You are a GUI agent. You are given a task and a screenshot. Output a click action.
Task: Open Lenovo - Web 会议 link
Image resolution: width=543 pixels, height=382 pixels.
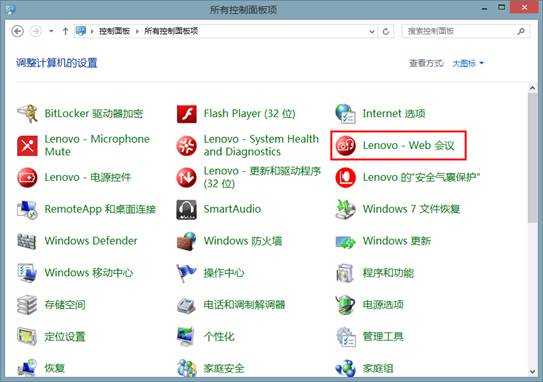point(408,145)
